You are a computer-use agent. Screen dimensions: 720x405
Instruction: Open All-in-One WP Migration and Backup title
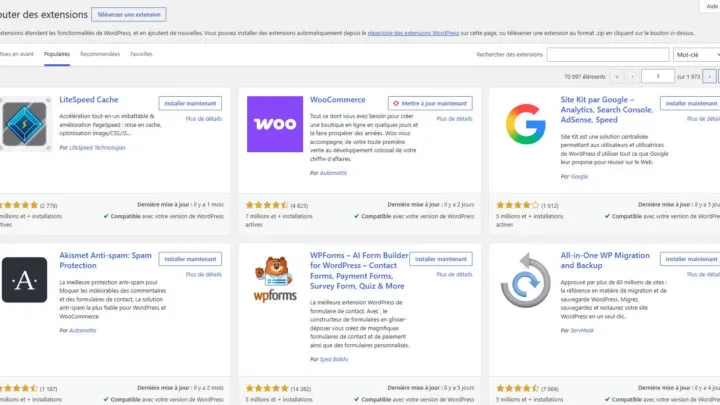tap(605, 260)
